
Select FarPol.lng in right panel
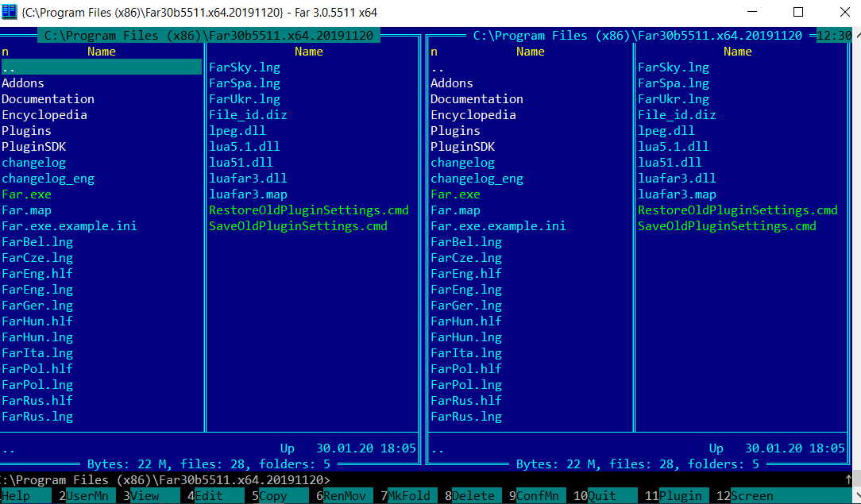tap(465, 385)
